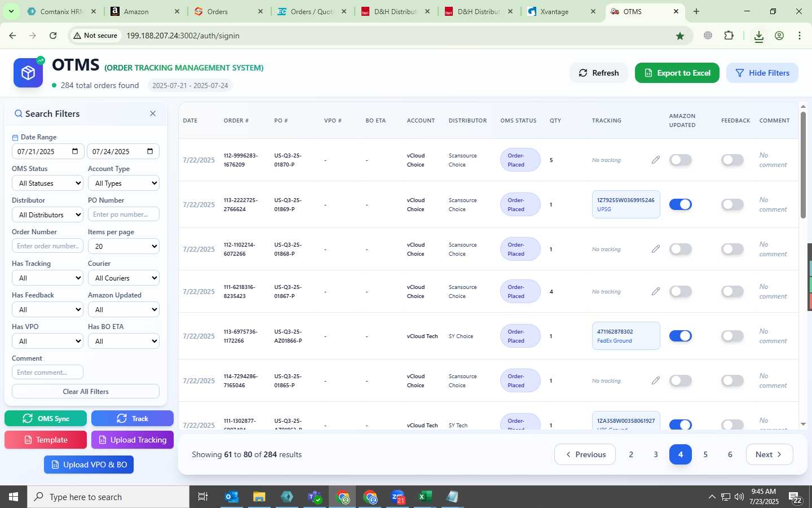Open the OMS Status dropdown

pyautogui.click(x=47, y=183)
